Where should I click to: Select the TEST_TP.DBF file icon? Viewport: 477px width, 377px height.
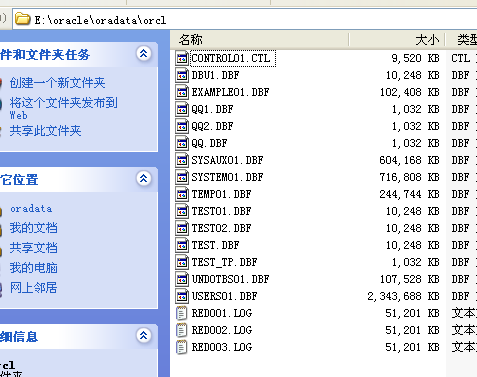pyautogui.click(x=182, y=262)
